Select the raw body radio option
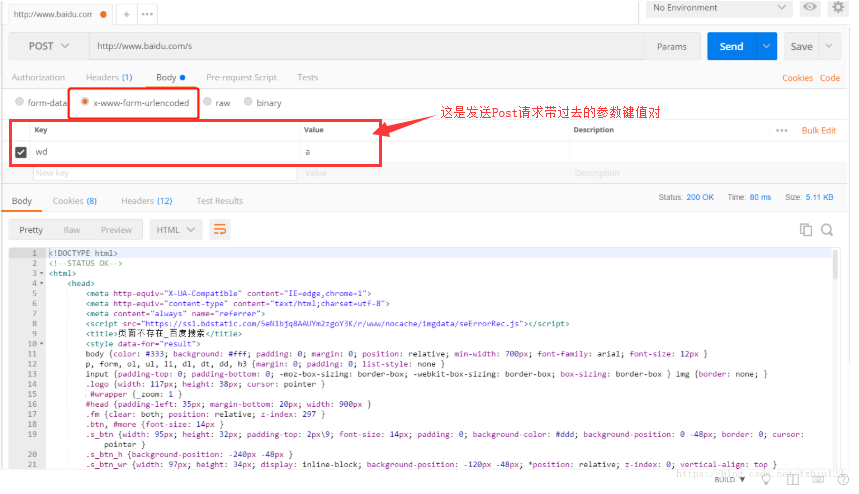This screenshot has height=494, width=859. click(x=208, y=101)
